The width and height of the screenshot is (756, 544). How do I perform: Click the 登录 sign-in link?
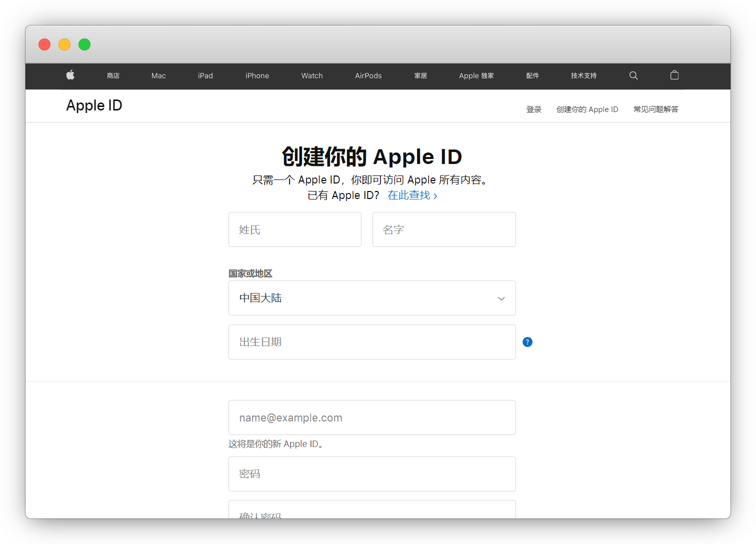534,109
